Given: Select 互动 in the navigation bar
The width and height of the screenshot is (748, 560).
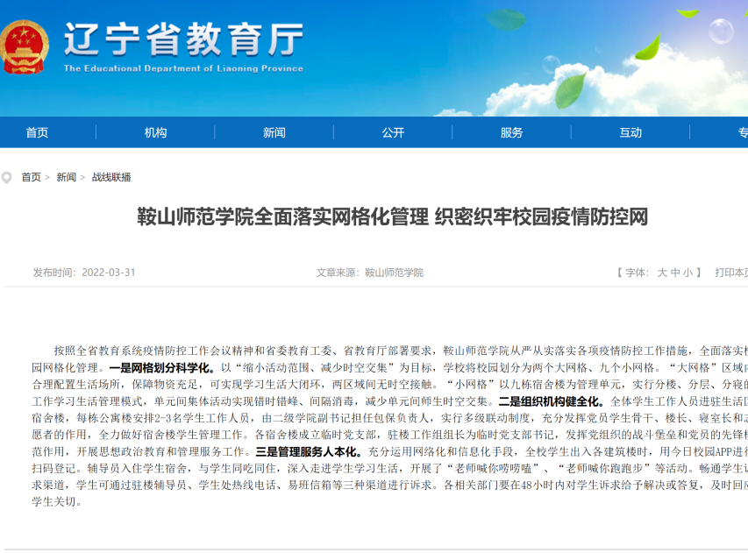Looking at the screenshot, I should point(630,132).
